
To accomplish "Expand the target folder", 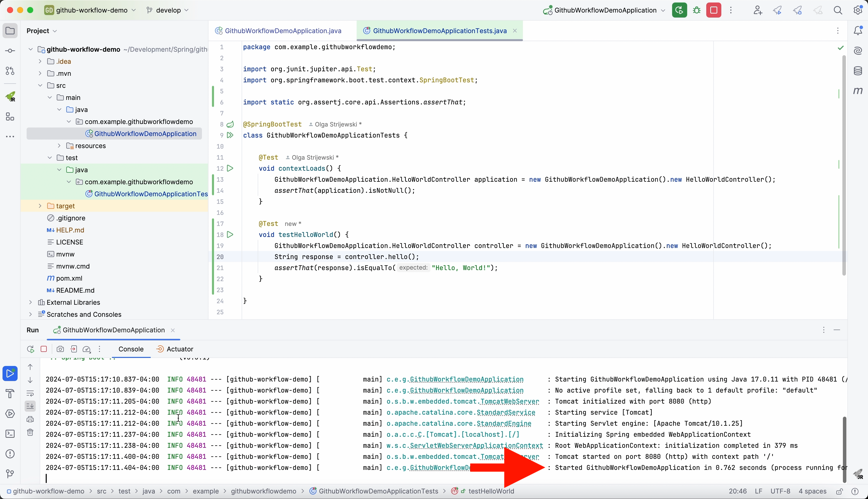I will (x=40, y=206).
